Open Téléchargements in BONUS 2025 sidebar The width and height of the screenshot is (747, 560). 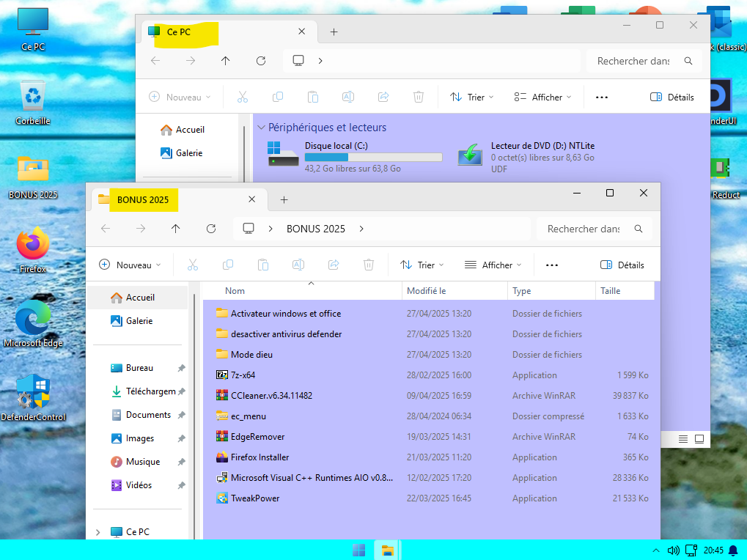coord(142,391)
